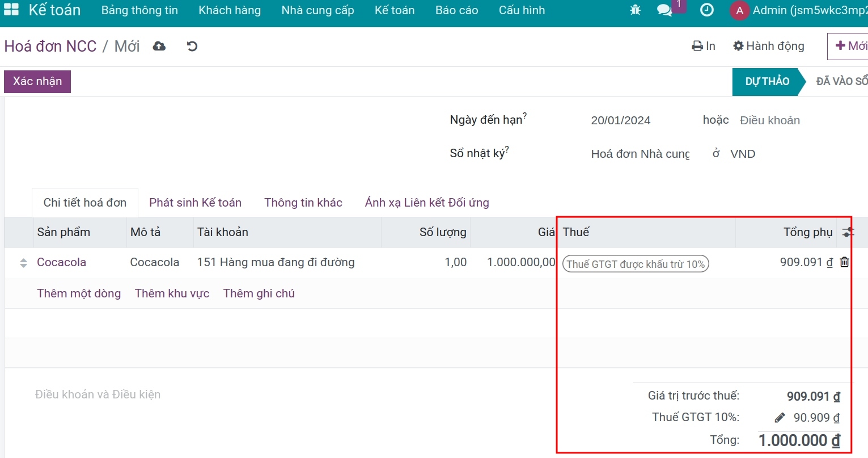Image resolution: width=868 pixels, height=458 pixels.
Task: Open the In print dropdown
Action: tap(704, 46)
